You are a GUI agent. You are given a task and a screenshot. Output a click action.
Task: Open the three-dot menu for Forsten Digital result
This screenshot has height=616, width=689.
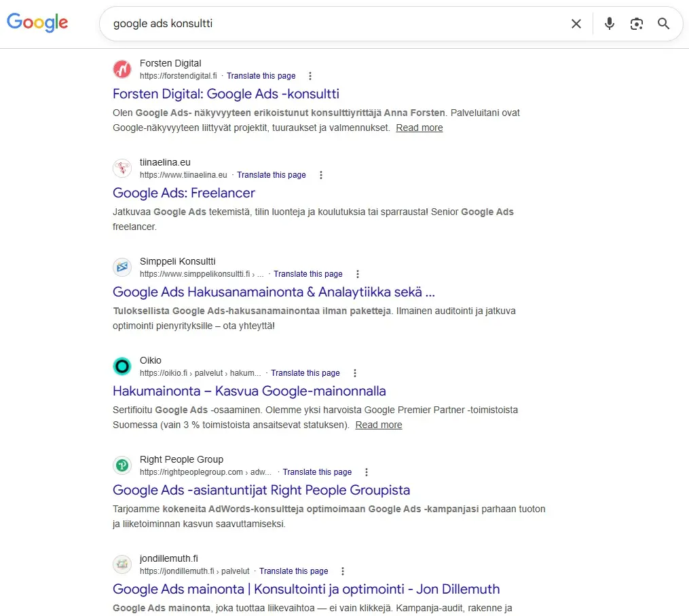click(x=310, y=76)
